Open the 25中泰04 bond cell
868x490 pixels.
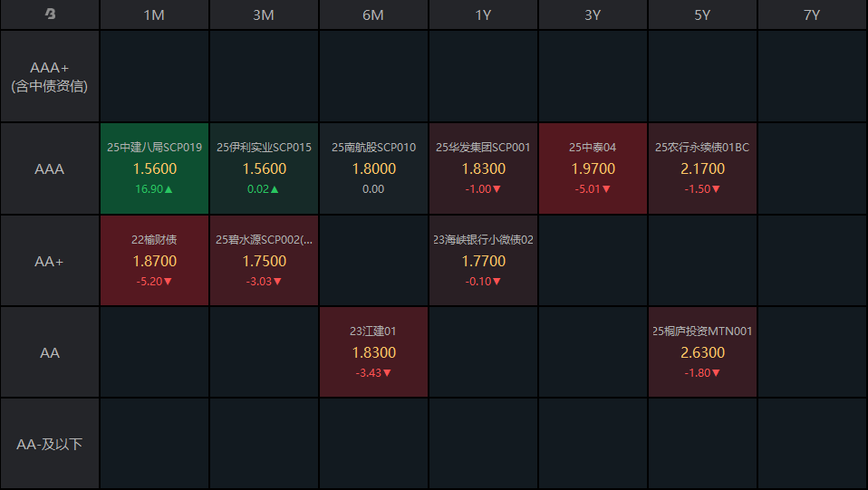(593, 168)
